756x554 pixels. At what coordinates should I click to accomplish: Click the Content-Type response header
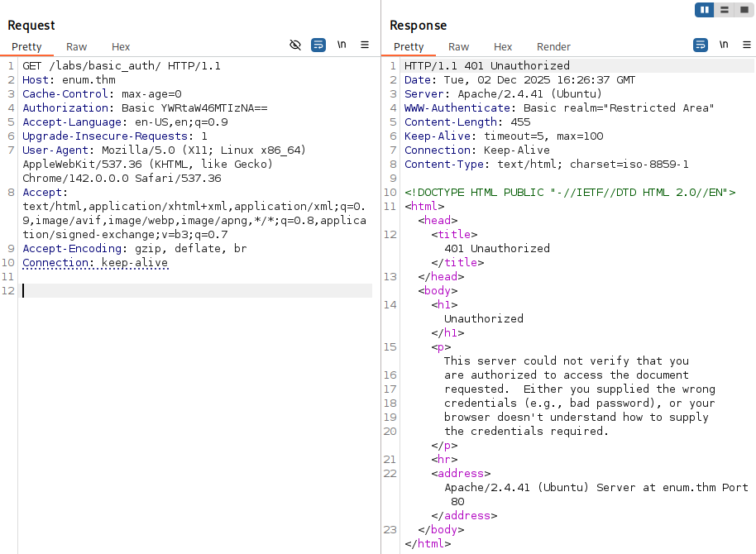tap(546, 164)
